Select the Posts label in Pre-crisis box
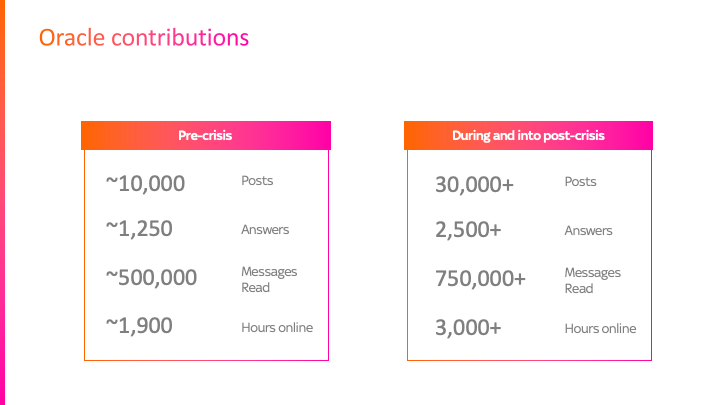Viewport: 720px width, 405px height. pyautogui.click(x=257, y=180)
